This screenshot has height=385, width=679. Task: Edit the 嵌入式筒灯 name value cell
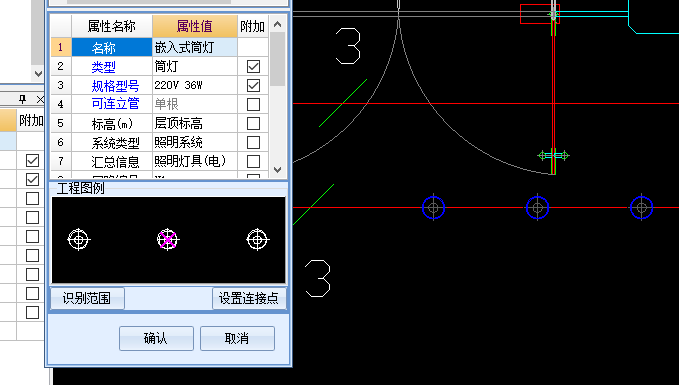(x=195, y=47)
